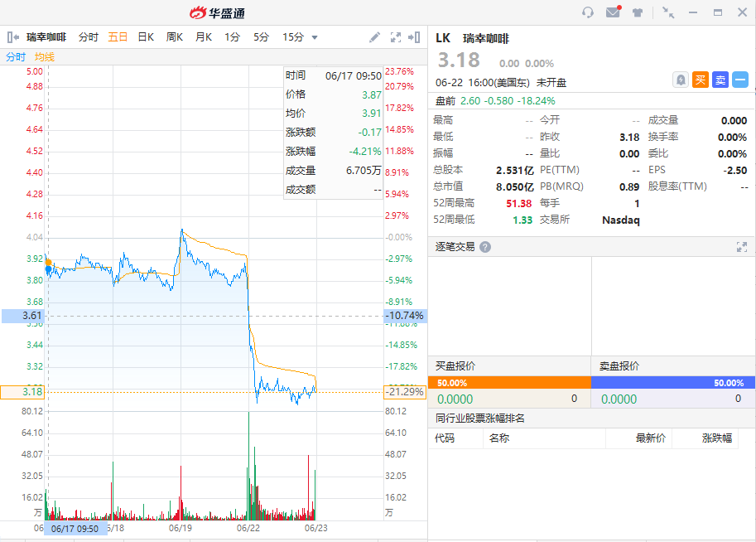The height and width of the screenshot is (542, 756).
Task: Open the skin theme shirt icon
Action: (x=638, y=12)
